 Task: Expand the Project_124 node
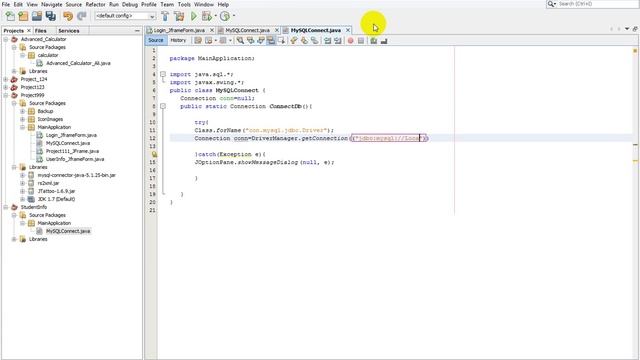click(6, 79)
